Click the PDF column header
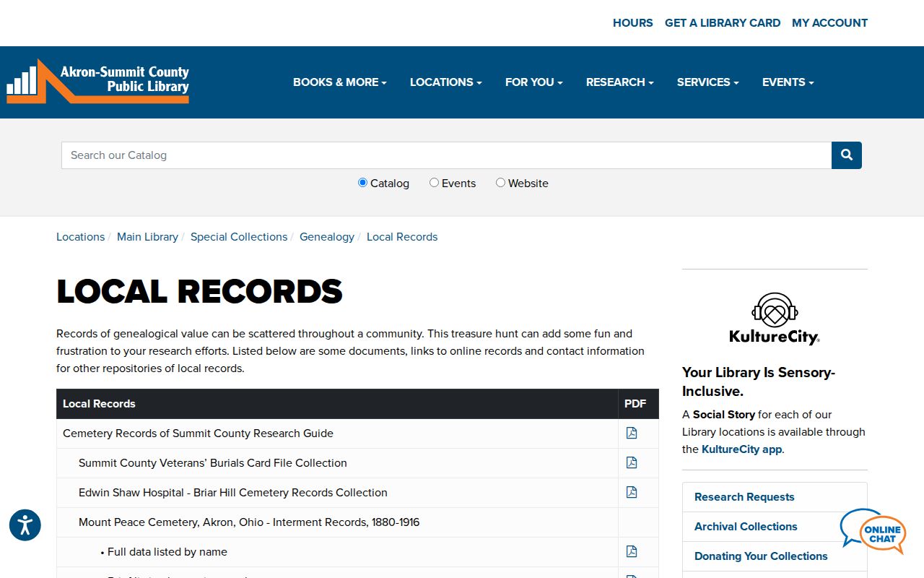The width and height of the screenshot is (924, 578). coord(638,404)
